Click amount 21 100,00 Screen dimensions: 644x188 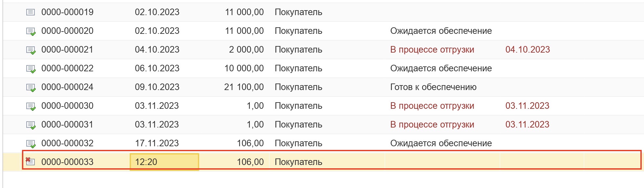[x=244, y=87]
